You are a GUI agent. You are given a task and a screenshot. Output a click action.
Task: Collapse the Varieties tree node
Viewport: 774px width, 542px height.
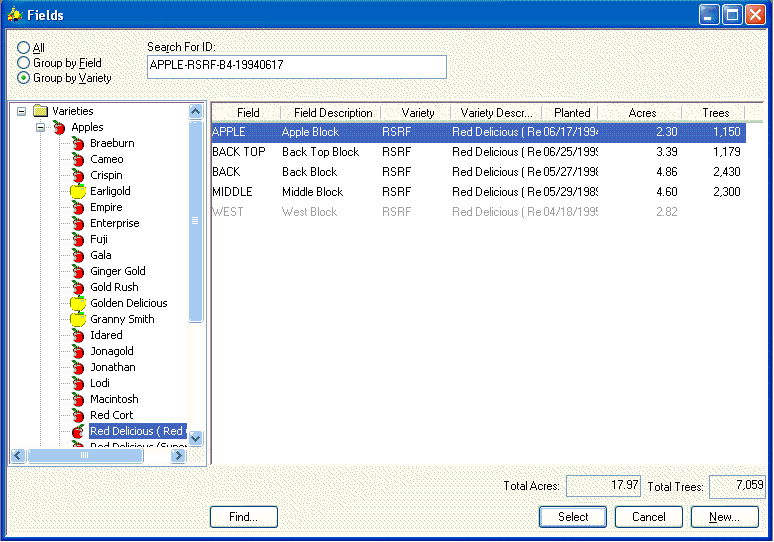click(x=22, y=111)
